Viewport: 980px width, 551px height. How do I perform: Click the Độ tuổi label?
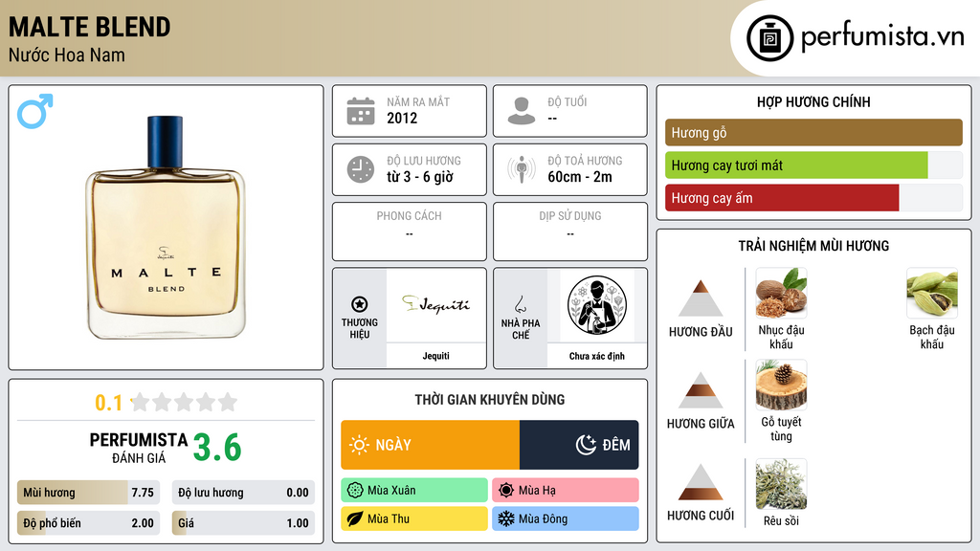(567, 101)
